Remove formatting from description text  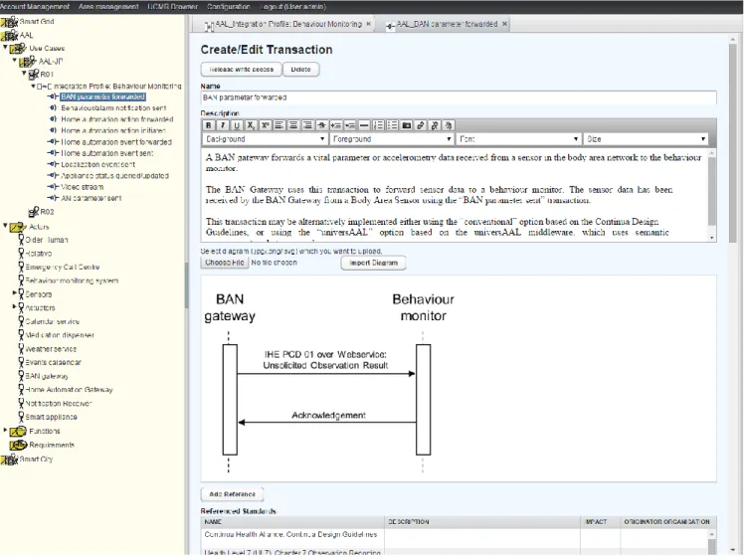click(x=449, y=125)
